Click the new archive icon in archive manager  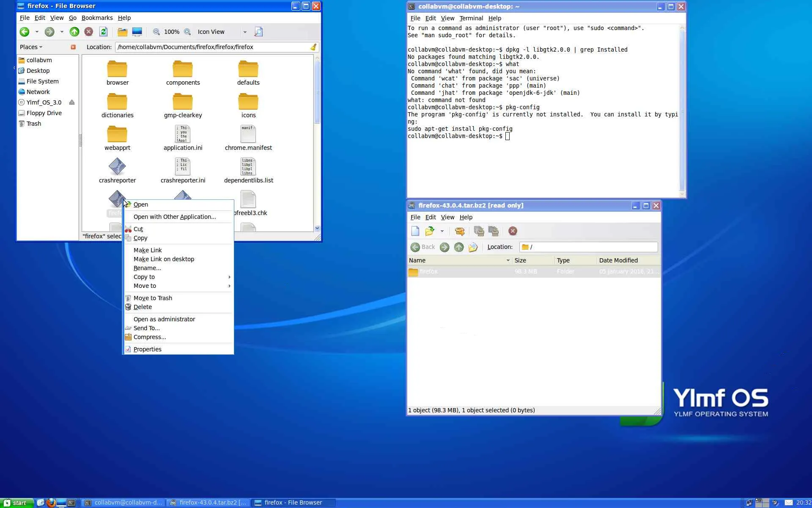(x=415, y=231)
